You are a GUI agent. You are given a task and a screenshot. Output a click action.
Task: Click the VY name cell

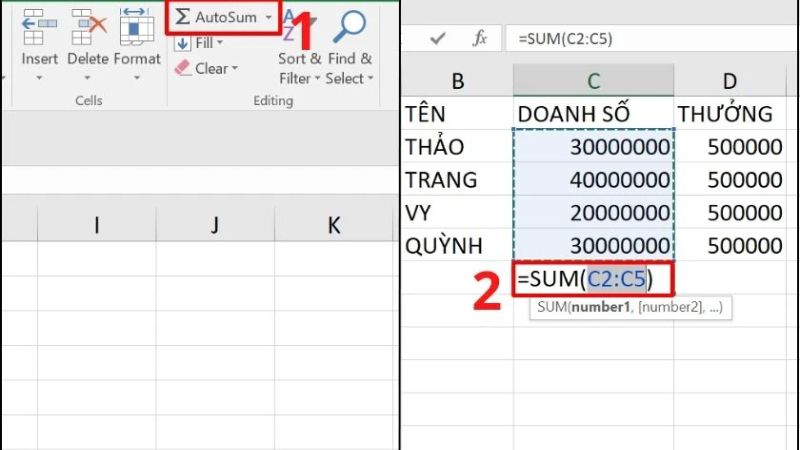coord(457,212)
